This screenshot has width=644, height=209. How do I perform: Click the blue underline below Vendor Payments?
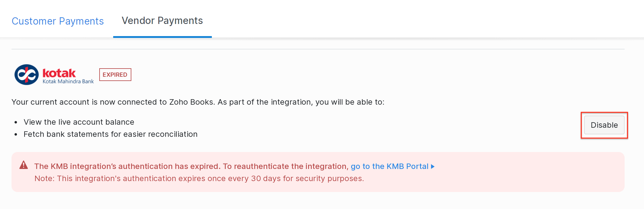click(x=162, y=37)
